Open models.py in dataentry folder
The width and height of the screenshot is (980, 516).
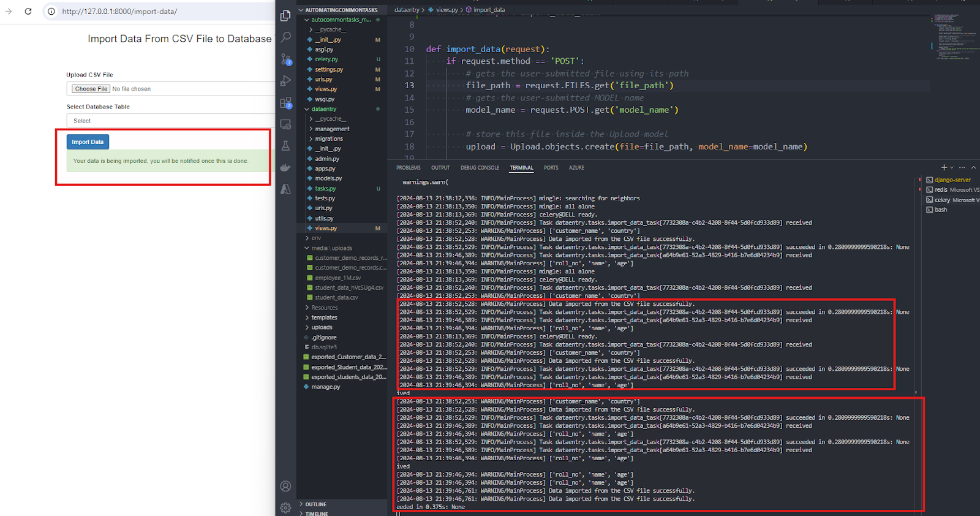[x=328, y=178]
